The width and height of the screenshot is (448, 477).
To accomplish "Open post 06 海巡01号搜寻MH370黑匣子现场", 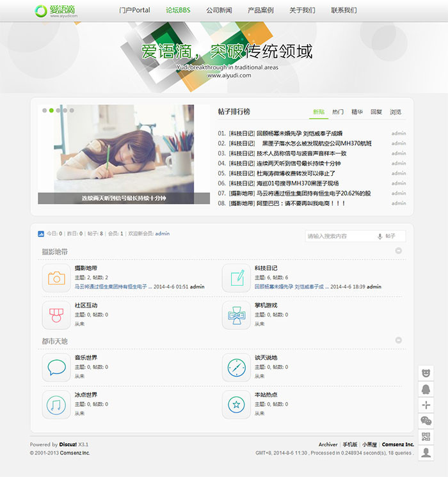I will [x=298, y=184].
